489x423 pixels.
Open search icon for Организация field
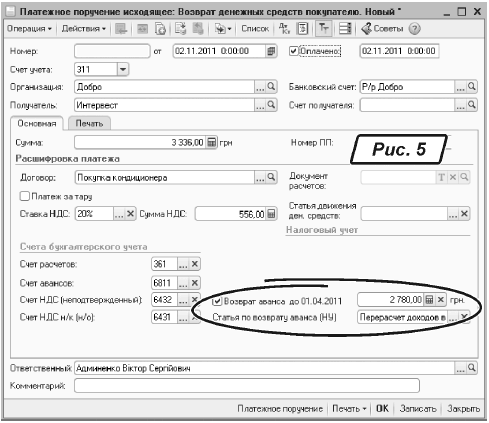click(272, 87)
